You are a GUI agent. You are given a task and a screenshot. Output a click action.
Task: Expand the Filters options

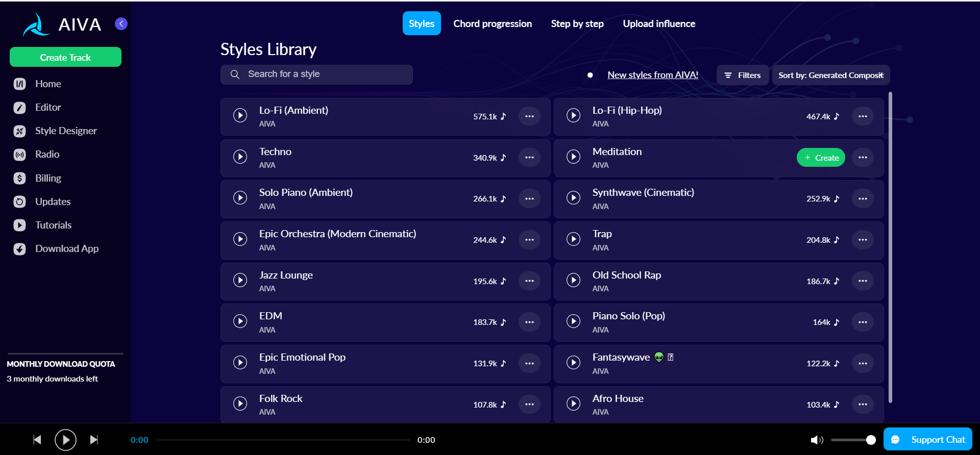[x=743, y=75]
